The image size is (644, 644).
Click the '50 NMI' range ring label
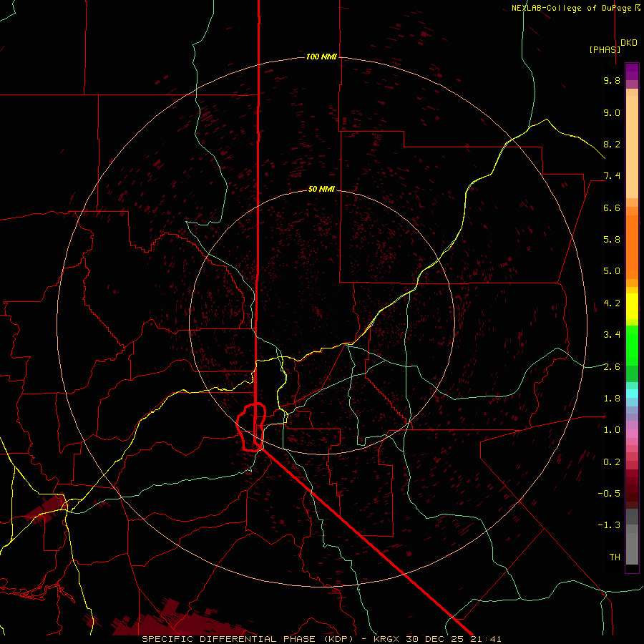pos(321,189)
